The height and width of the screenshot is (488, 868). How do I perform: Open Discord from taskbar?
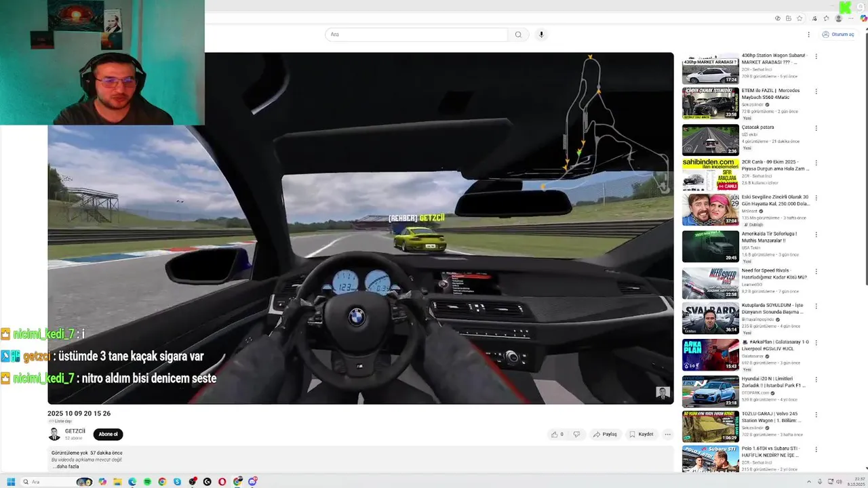252,482
